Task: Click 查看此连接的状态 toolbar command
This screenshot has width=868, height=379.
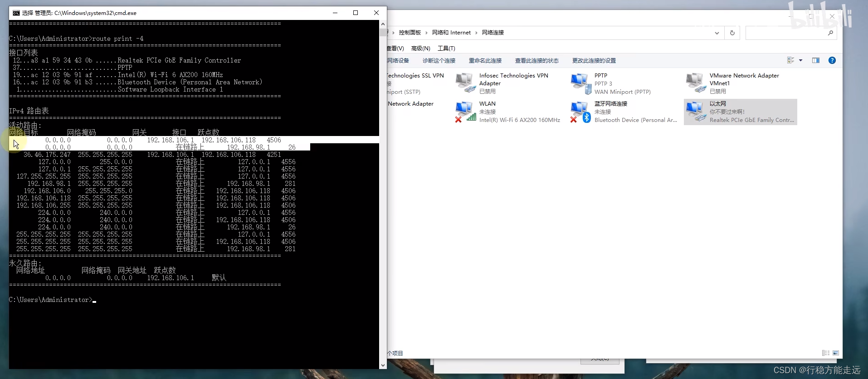Action: 536,60
